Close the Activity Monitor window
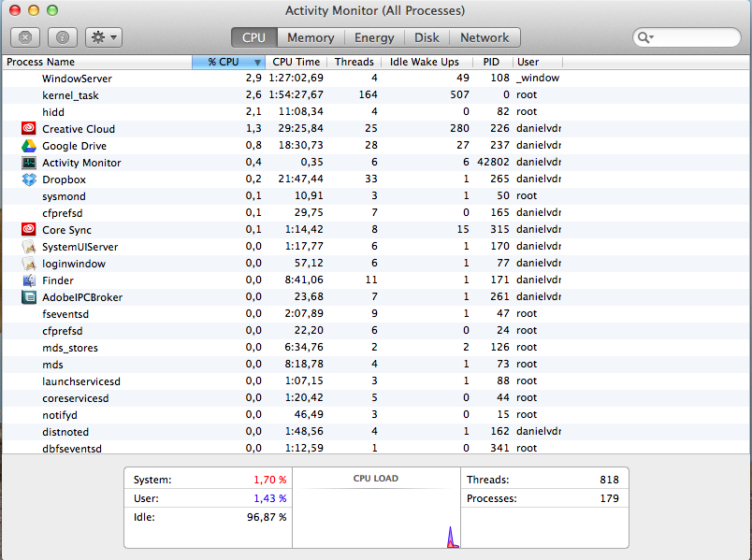 pos(15,10)
